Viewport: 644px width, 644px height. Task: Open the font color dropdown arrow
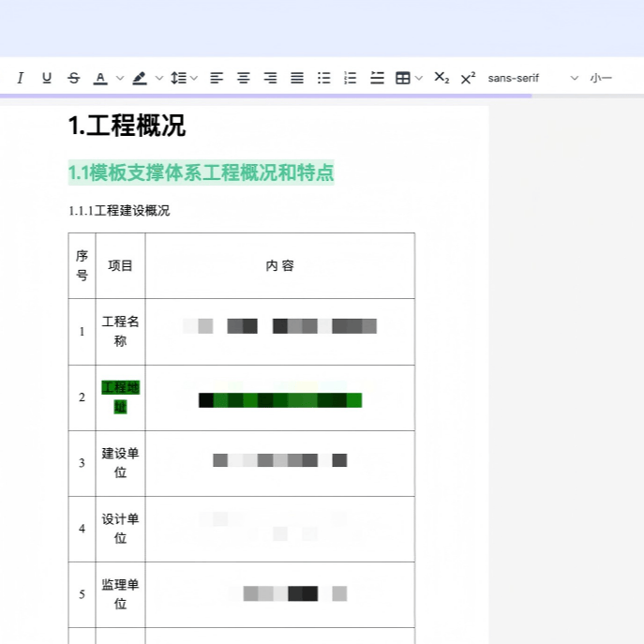pyautogui.click(x=120, y=78)
